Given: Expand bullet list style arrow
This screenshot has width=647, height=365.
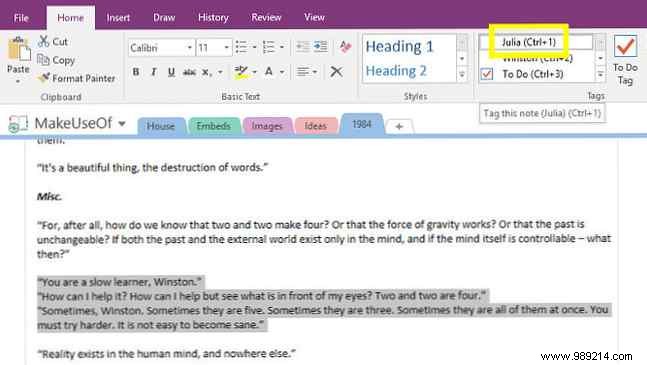Looking at the screenshot, I should pyautogui.click(x=254, y=47).
